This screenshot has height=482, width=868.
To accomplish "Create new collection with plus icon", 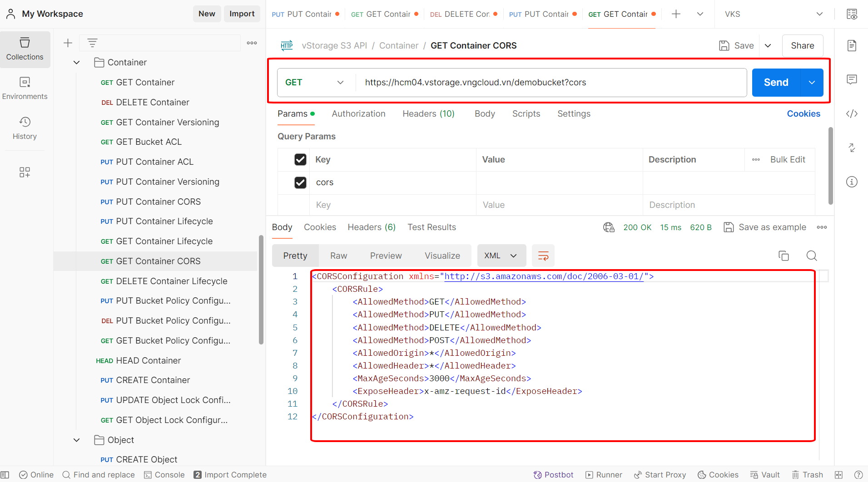I will [x=68, y=43].
